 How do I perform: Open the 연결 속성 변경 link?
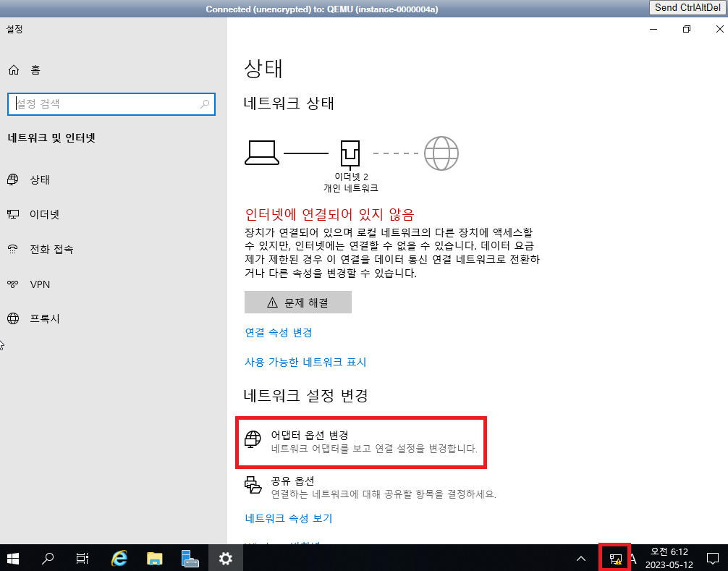[x=279, y=332]
